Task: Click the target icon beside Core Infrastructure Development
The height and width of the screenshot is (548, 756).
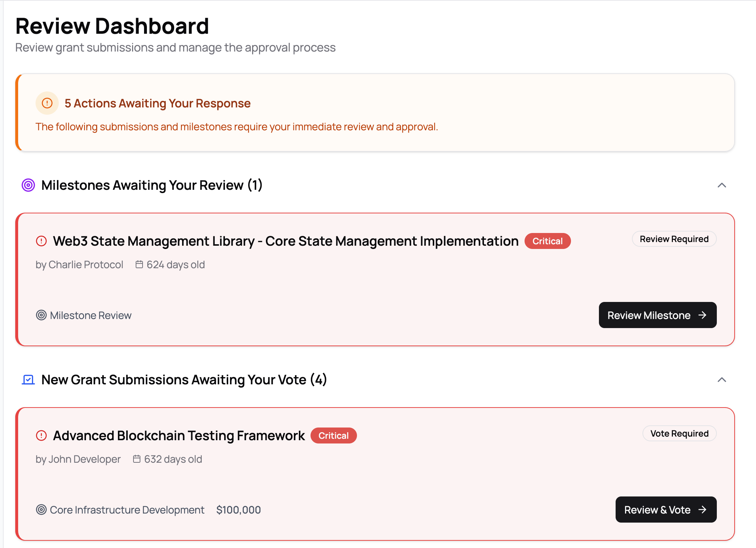Action: 41,510
